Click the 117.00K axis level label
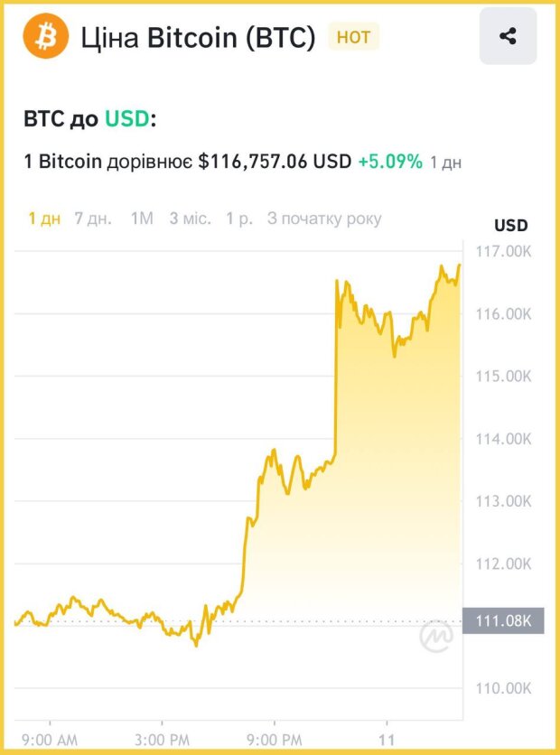The height and width of the screenshot is (755, 560). click(x=504, y=251)
